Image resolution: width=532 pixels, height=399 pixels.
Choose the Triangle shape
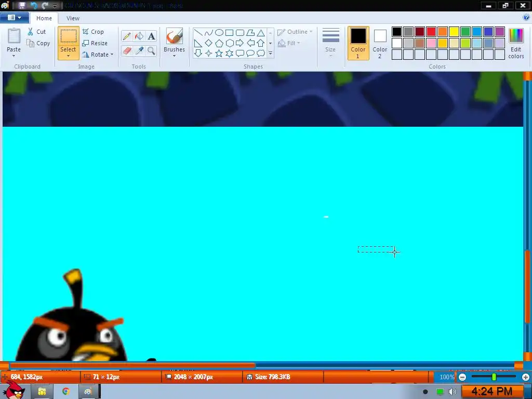(x=261, y=33)
